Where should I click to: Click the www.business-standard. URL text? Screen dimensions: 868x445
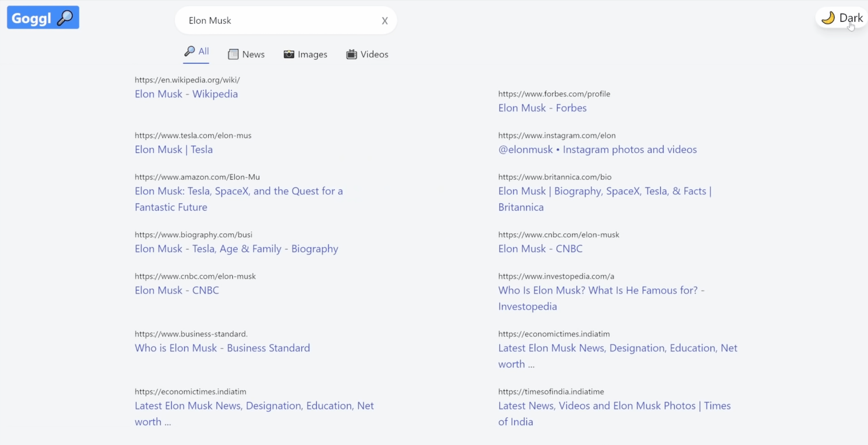(x=191, y=334)
